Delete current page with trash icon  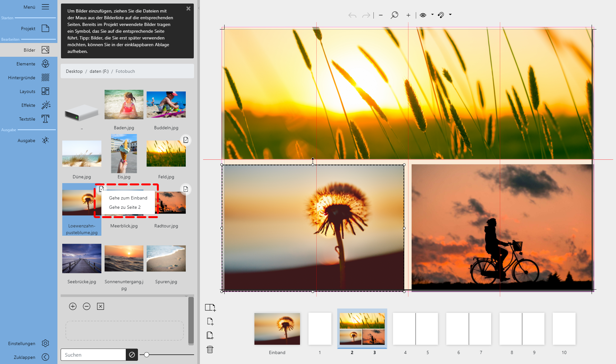(x=210, y=350)
